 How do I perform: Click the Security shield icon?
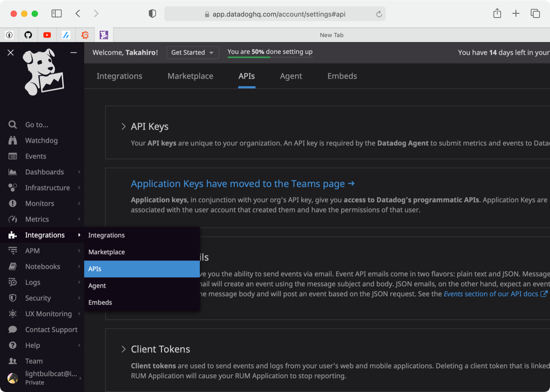tap(13, 298)
